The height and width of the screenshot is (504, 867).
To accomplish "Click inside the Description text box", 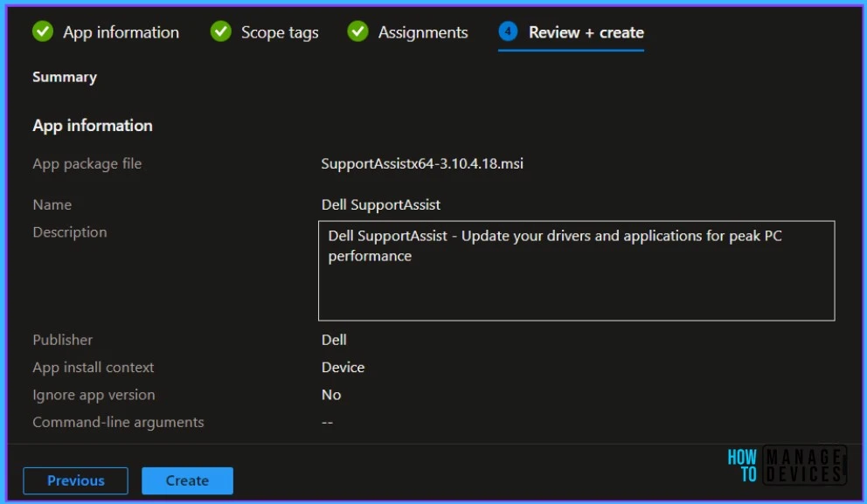I will 576,271.
